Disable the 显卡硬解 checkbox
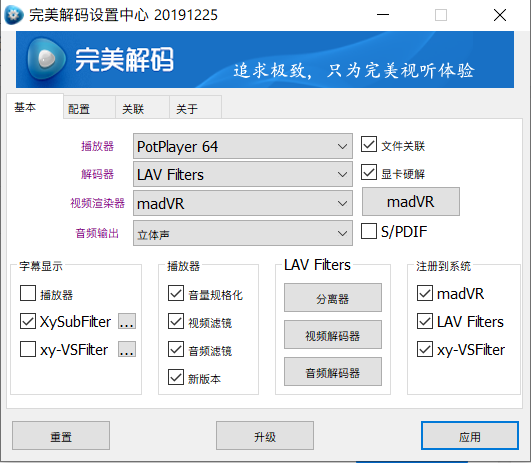 [369, 172]
